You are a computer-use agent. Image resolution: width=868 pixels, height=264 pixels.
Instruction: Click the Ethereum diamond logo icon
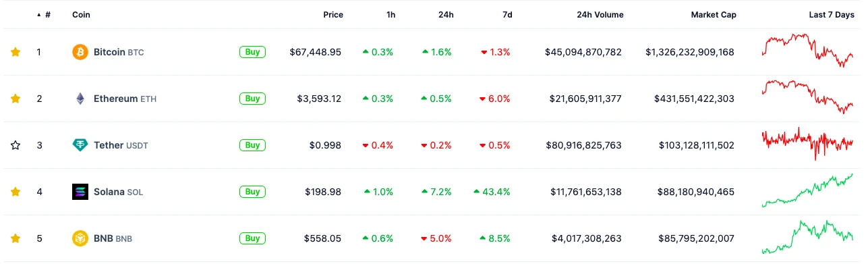coord(80,99)
